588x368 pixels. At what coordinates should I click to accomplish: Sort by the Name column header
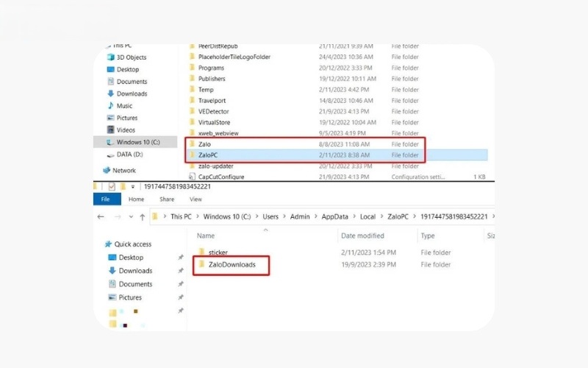pos(206,236)
